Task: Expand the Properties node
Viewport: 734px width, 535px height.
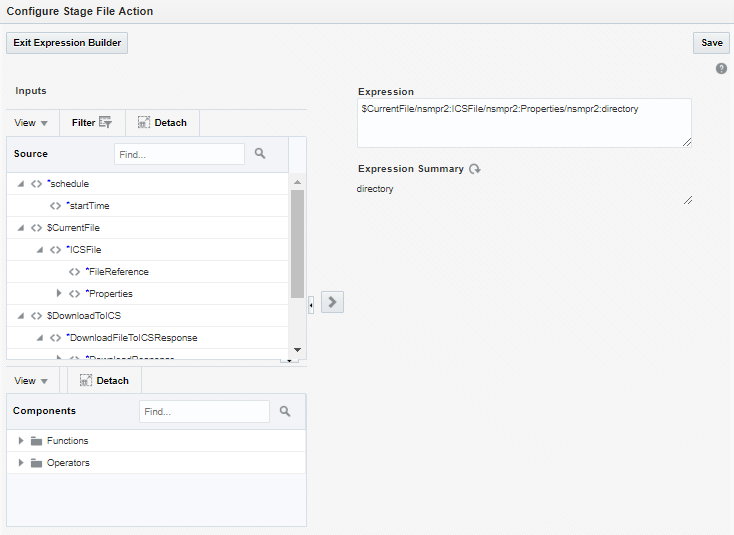Action: click(x=59, y=294)
